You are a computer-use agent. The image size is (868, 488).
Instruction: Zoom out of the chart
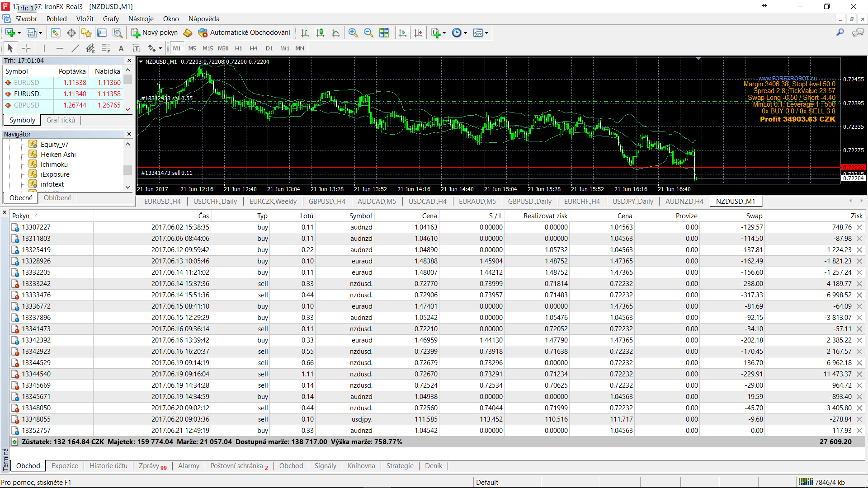click(x=368, y=33)
